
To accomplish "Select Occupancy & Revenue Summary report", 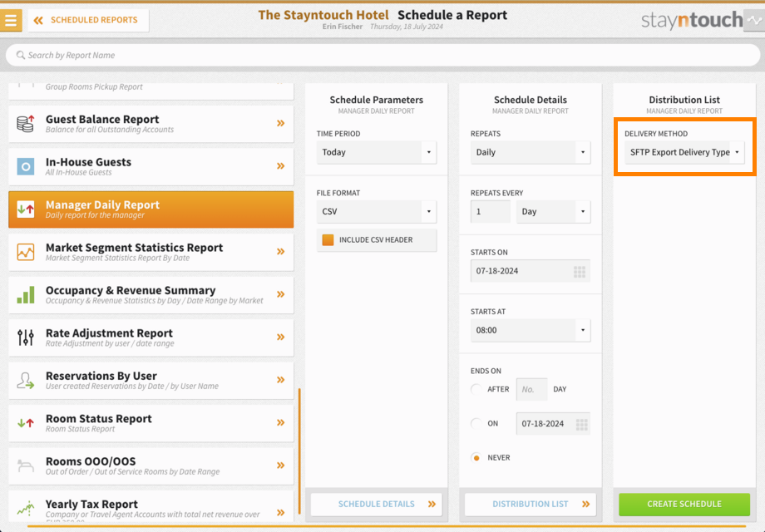I will pyautogui.click(x=151, y=295).
